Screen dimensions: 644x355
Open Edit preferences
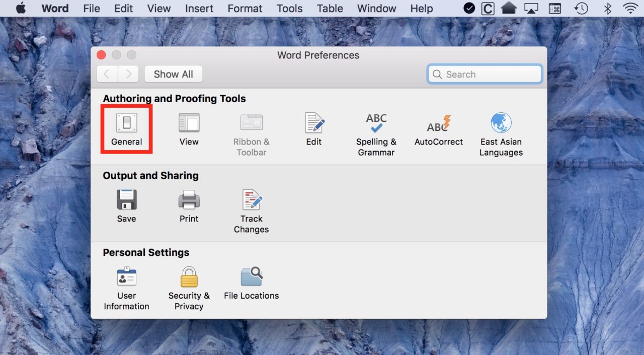[x=314, y=129]
